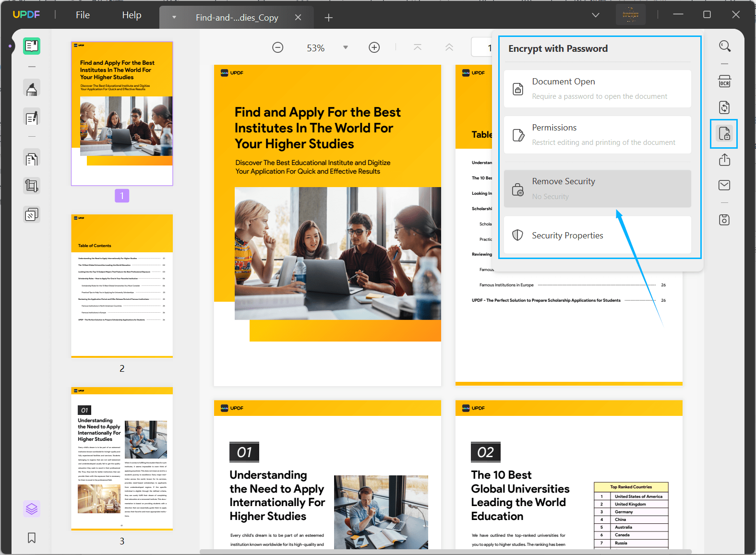
Task: Open the Reader mode icon in left sidebar
Action: click(32, 46)
